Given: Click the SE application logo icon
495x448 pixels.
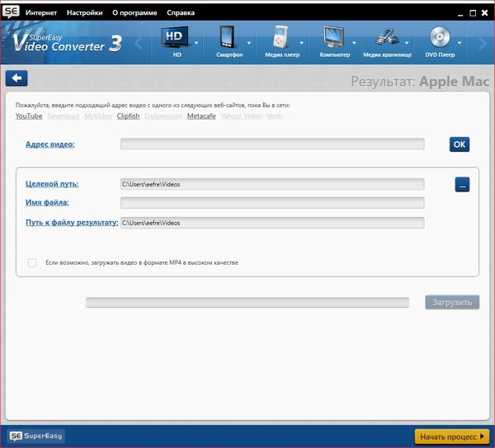Looking at the screenshot, I should coord(11,12).
